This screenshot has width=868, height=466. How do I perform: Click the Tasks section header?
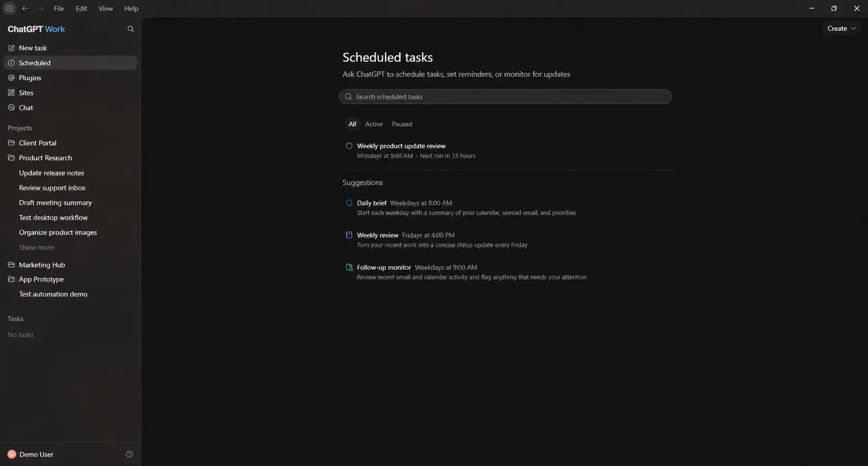pyautogui.click(x=15, y=319)
